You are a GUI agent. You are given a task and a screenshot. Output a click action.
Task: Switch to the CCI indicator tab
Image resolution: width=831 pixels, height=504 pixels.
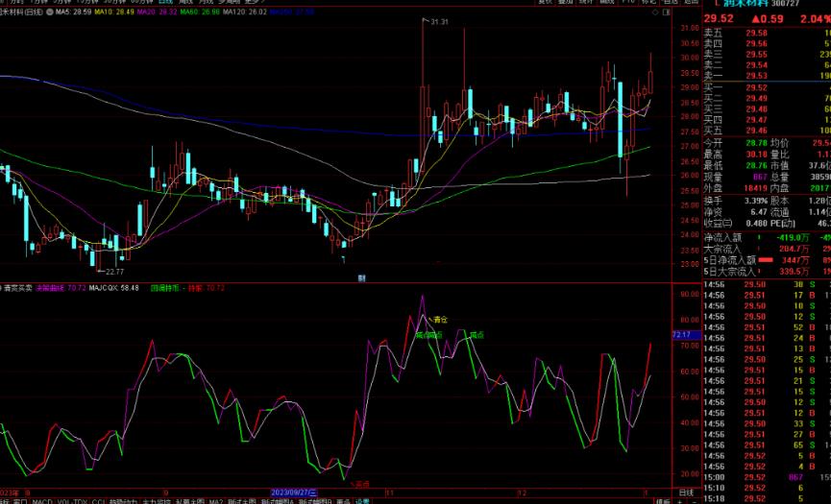point(98,501)
